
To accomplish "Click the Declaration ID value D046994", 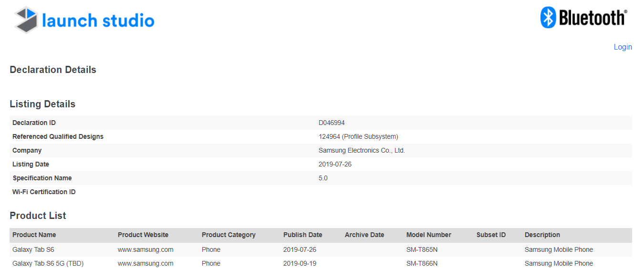I will click(332, 123).
